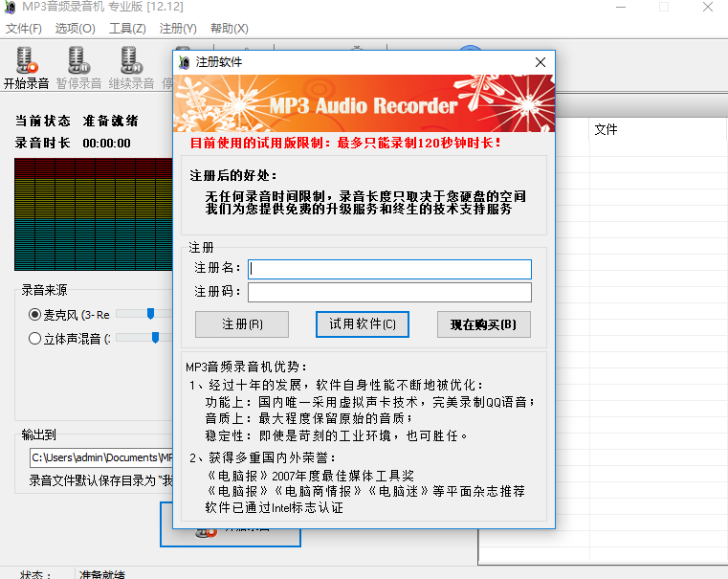The image size is (728, 579).
Task: Close the 注册软件 dialog
Action: click(x=540, y=62)
